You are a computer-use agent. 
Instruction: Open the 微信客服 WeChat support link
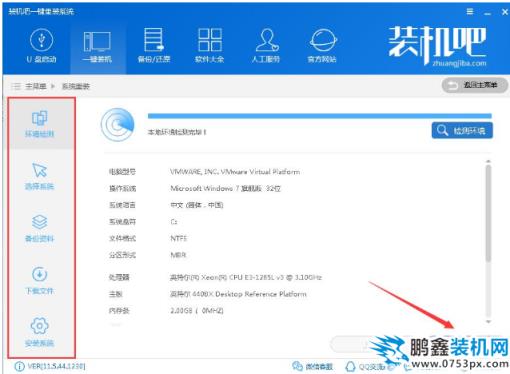312,367
